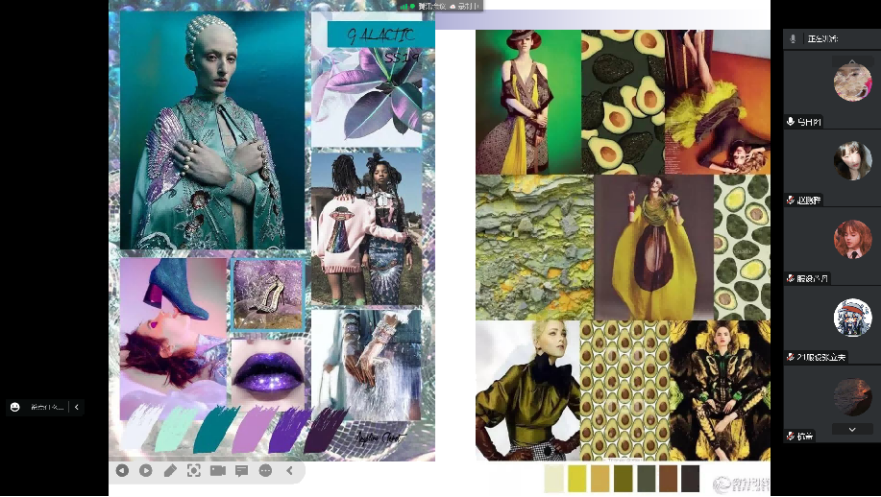The height and width of the screenshot is (497, 881).
Task: Open more slideshow options (three dots icon)
Action: click(266, 471)
